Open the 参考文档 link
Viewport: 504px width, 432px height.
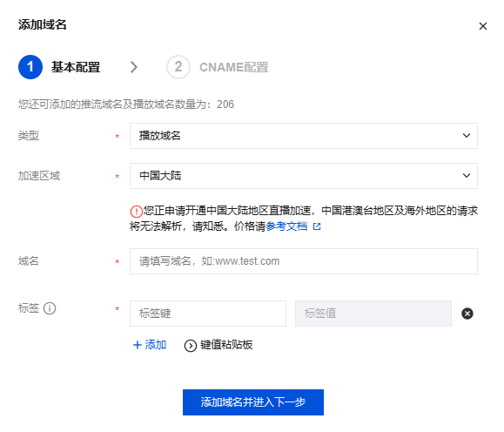coord(286,226)
